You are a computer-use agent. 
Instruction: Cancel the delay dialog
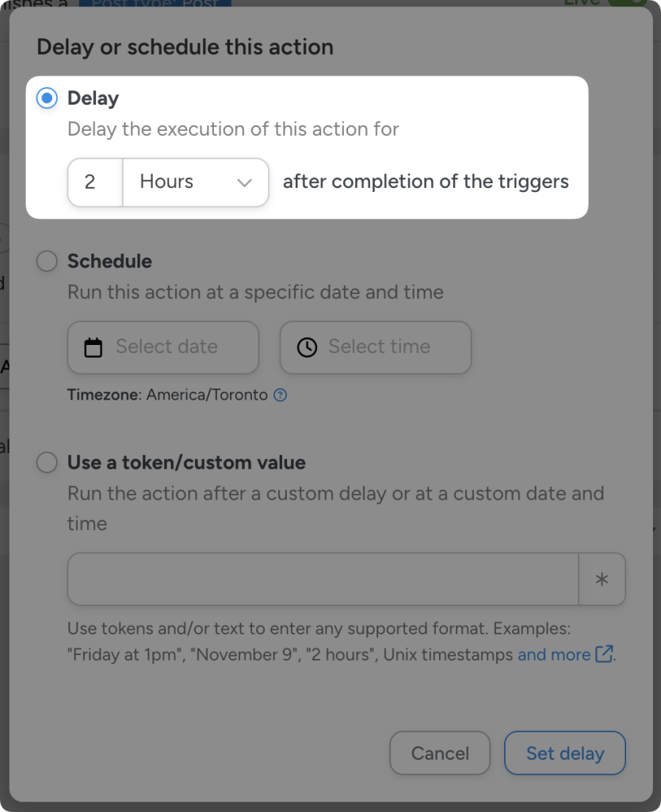(440, 753)
